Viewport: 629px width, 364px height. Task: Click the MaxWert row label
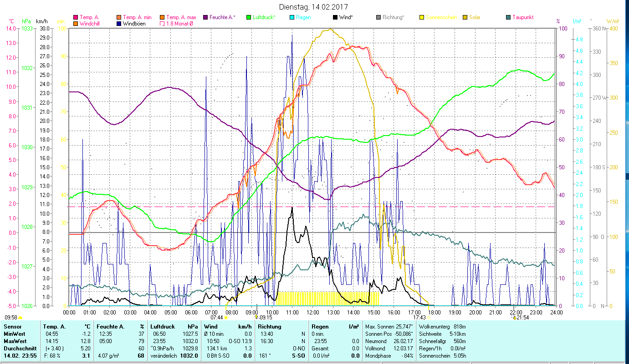point(15,341)
